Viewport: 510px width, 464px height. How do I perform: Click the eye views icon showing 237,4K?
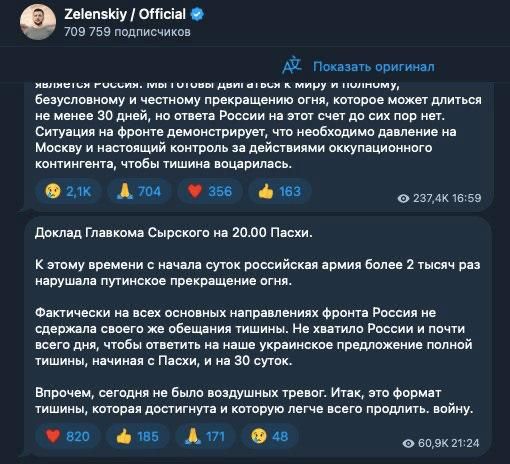[403, 199]
